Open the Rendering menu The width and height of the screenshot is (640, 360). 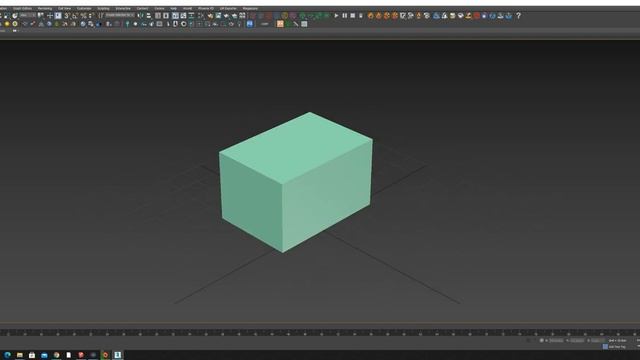pyautogui.click(x=45, y=8)
